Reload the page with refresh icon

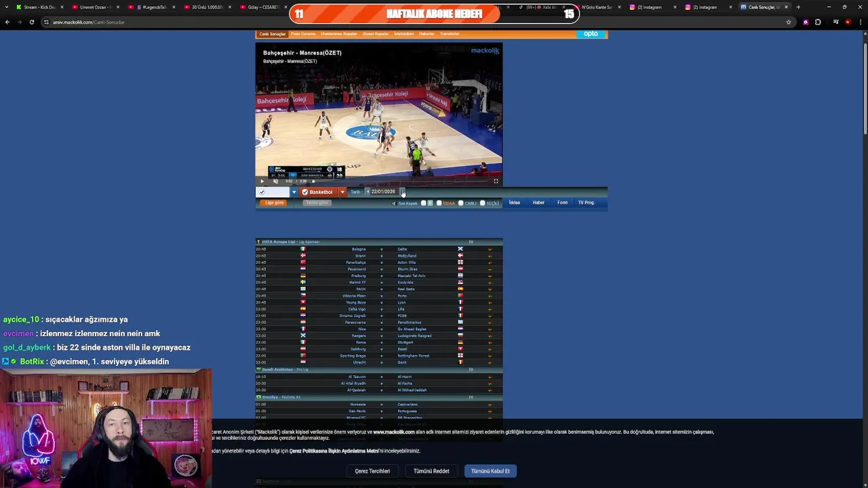point(31,22)
